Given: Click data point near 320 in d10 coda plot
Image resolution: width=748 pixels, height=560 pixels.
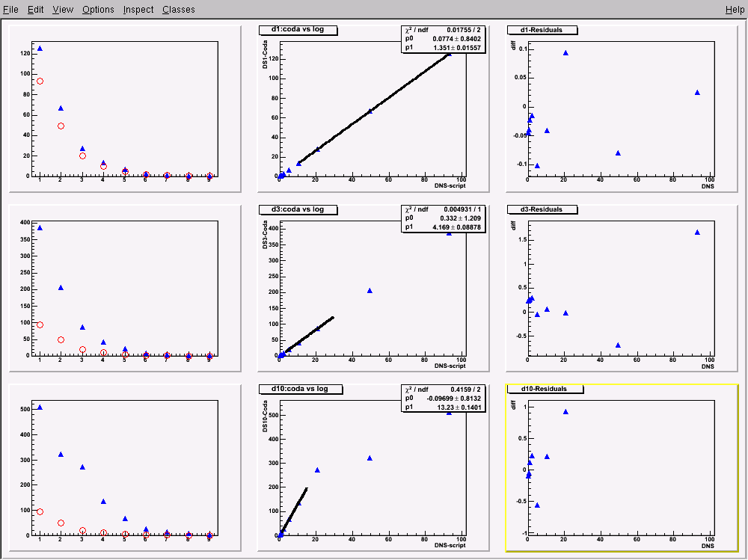Looking at the screenshot, I should pos(370,458).
